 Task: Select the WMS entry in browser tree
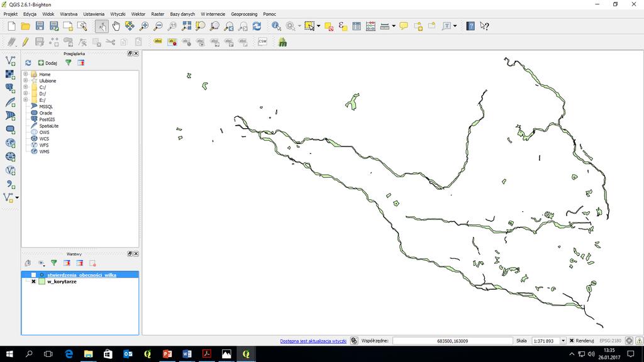pyautogui.click(x=45, y=151)
